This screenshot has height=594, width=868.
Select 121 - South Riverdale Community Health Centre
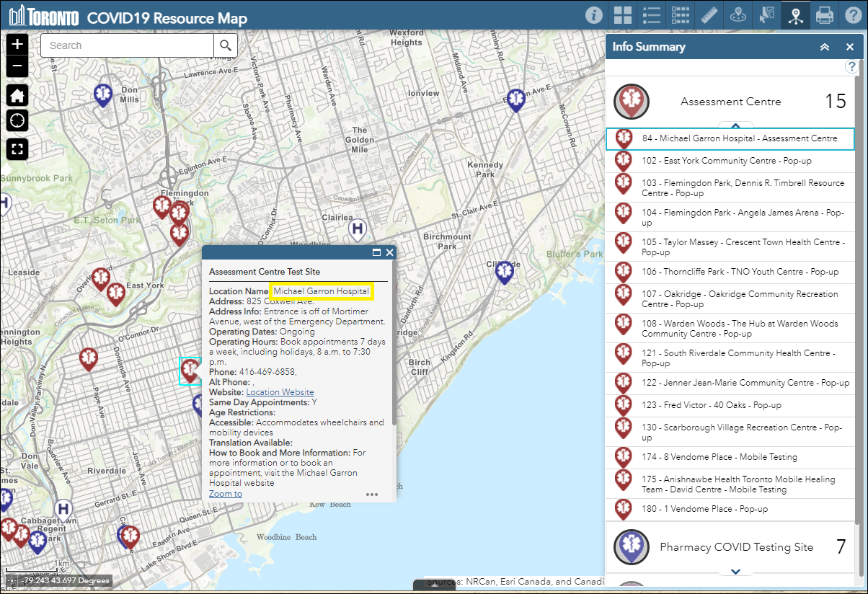click(730, 358)
